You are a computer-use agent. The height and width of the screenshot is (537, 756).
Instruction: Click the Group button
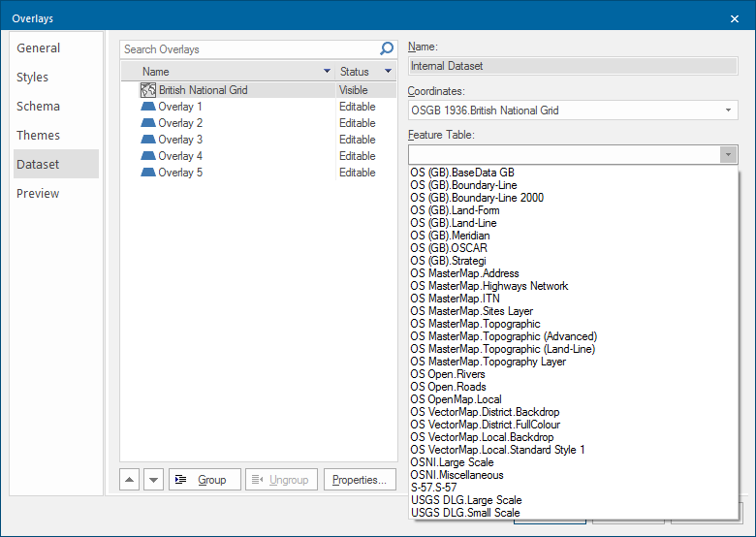coord(205,480)
